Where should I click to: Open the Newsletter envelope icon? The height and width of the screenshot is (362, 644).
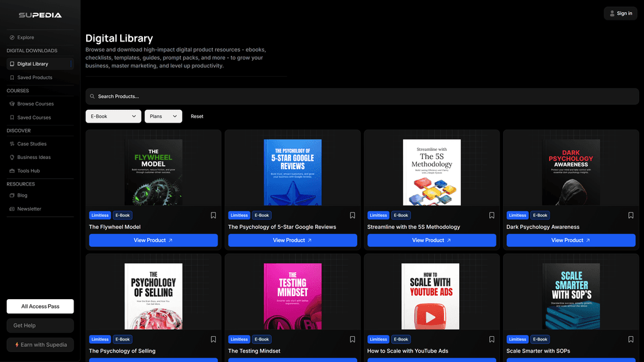pyautogui.click(x=13, y=208)
